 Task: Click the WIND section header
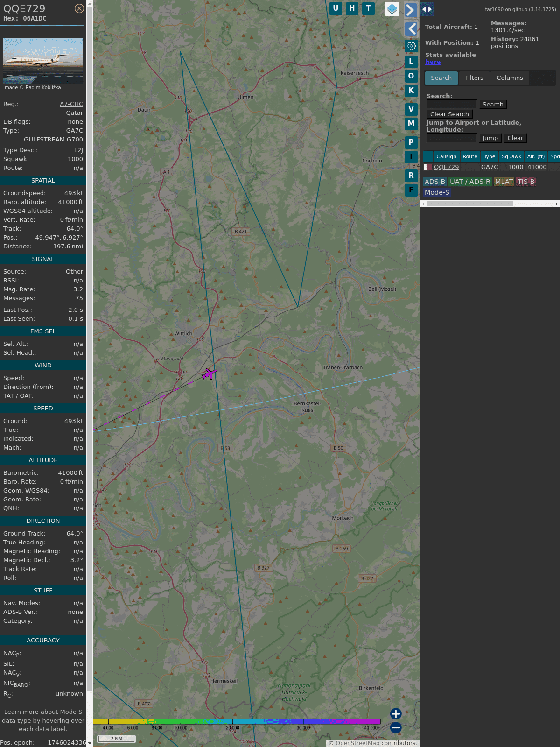(x=43, y=366)
